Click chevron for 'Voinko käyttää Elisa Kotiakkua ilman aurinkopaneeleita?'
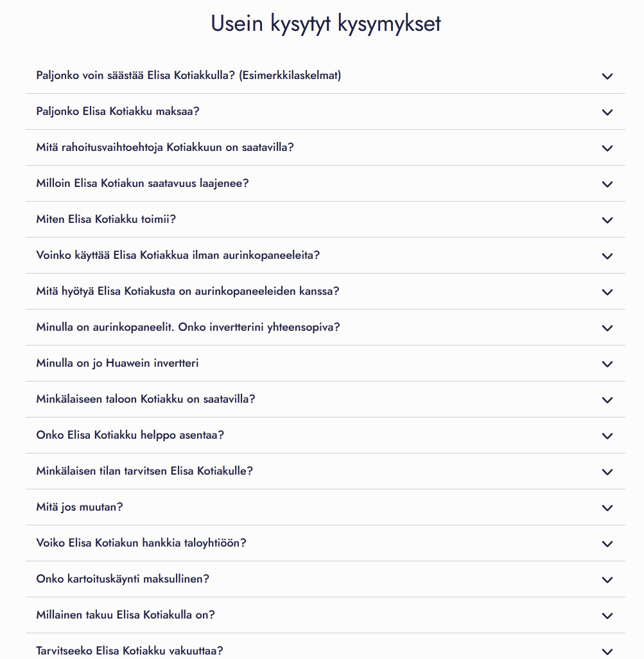Image resolution: width=644 pixels, height=659 pixels. click(x=607, y=256)
